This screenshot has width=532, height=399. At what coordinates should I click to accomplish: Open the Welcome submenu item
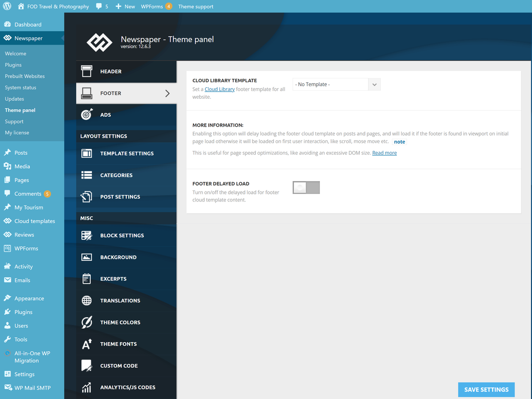15,53
